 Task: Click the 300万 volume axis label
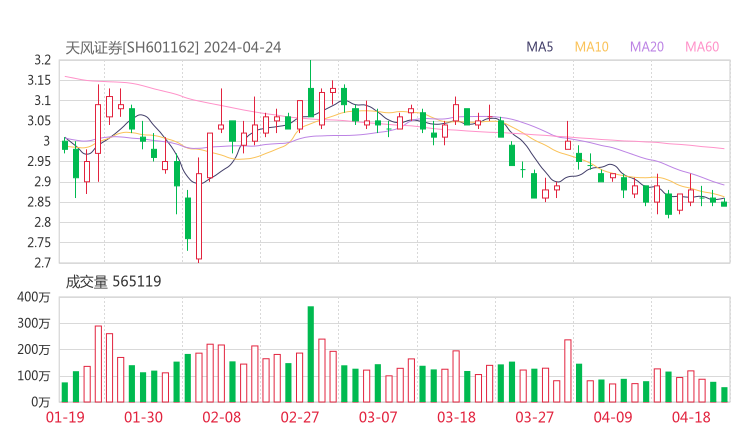[34, 323]
